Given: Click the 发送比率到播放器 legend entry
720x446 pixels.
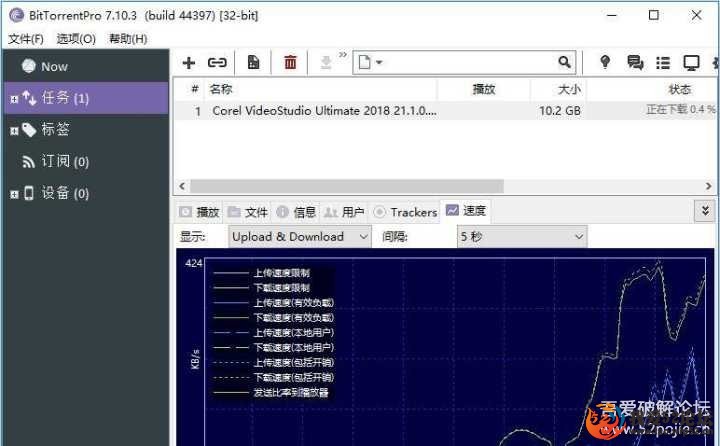Looking at the screenshot, I should [291, 392].
